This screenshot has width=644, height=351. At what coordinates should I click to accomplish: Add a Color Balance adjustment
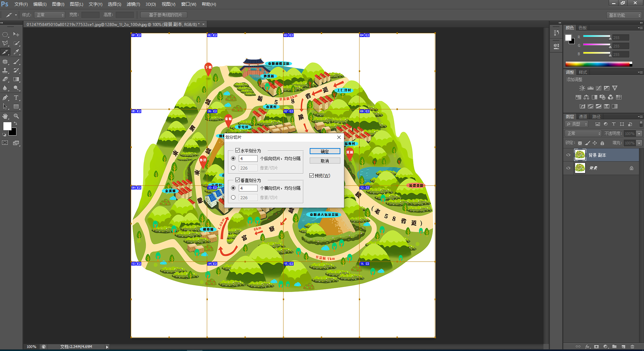pyautogui.click(x=586, y=97)
